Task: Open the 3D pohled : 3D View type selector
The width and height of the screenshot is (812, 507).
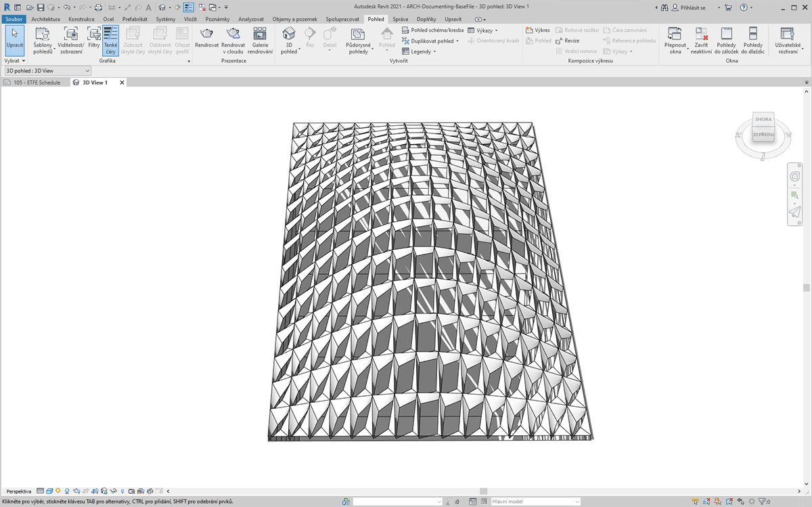Action: (47, 70)
